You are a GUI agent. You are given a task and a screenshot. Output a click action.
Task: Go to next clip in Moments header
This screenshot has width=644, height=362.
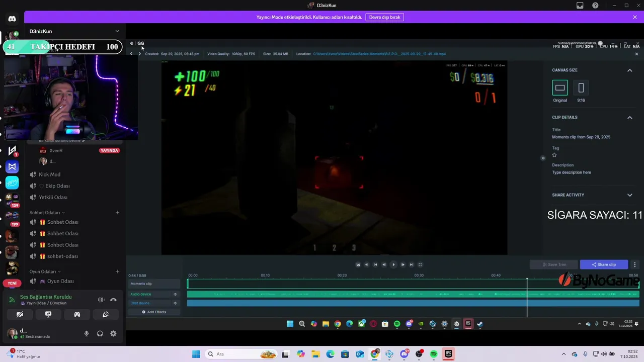tap(139, 54)
